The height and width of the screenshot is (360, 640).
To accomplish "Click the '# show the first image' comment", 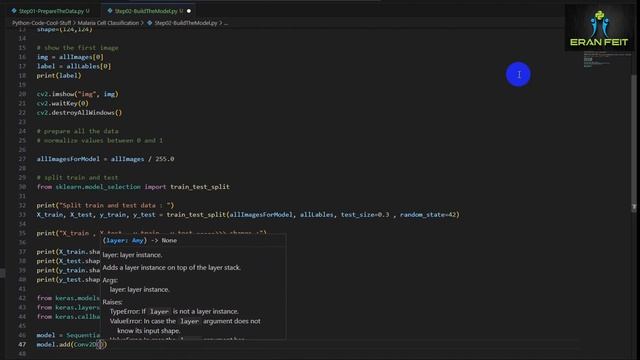I will click(x=78, y=48).
